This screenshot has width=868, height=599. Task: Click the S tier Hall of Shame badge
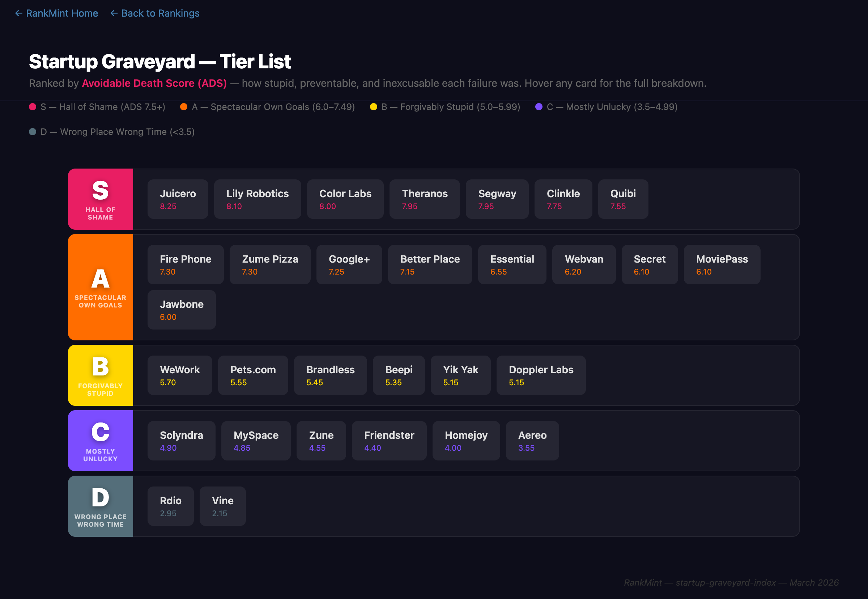pos(100,199)
